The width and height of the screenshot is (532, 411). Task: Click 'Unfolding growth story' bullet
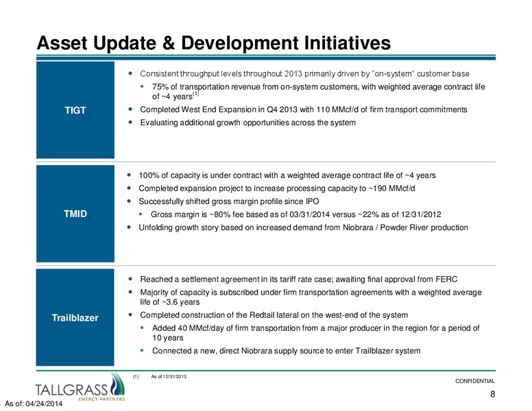[x=303, y=227]
